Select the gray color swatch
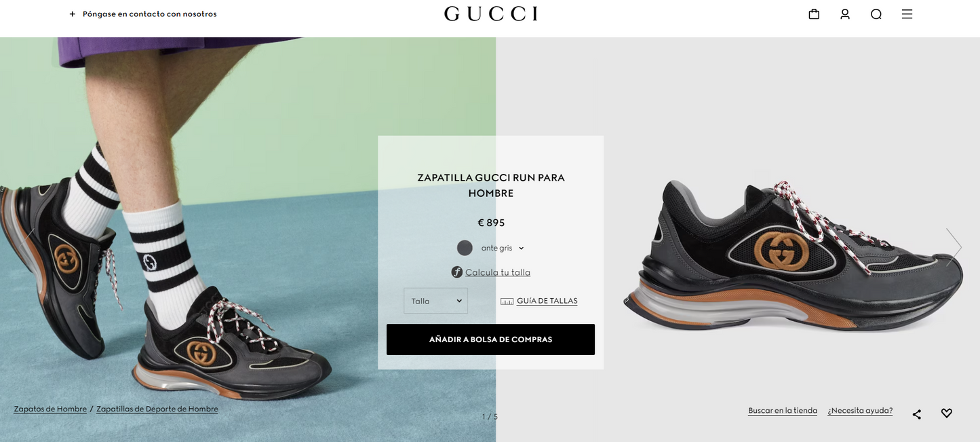This screenshot has height=442, width=980. [x=465, y=248]
